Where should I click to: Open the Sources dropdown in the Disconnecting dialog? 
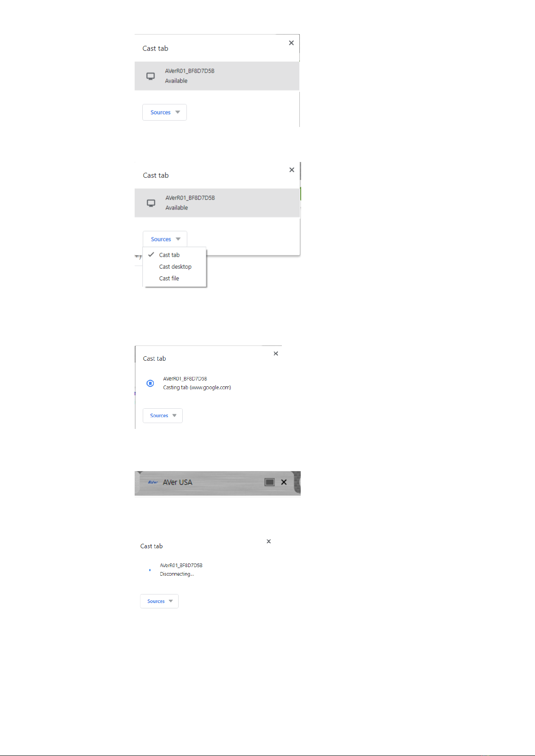(x=159, y=601)
